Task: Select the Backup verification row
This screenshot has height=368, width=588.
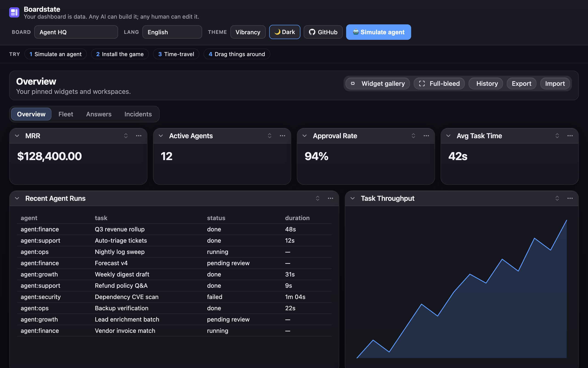Action: tap(174, 308)
